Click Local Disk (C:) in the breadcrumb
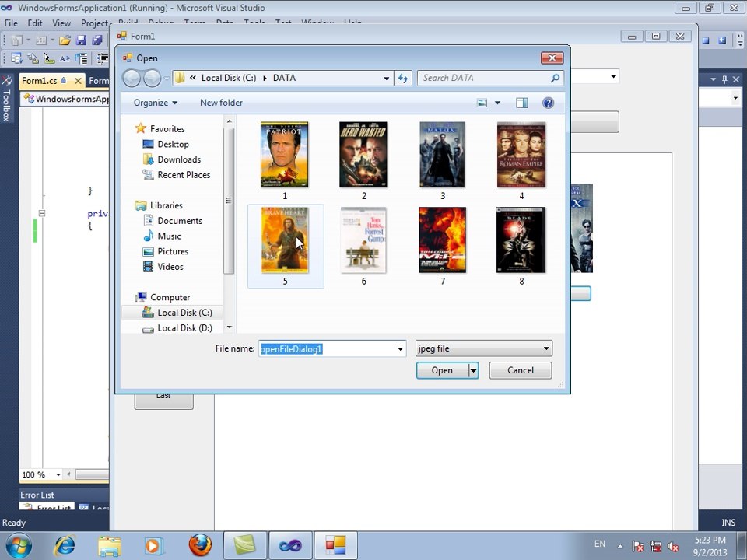747x560 pixels. [x=229, y=78]
